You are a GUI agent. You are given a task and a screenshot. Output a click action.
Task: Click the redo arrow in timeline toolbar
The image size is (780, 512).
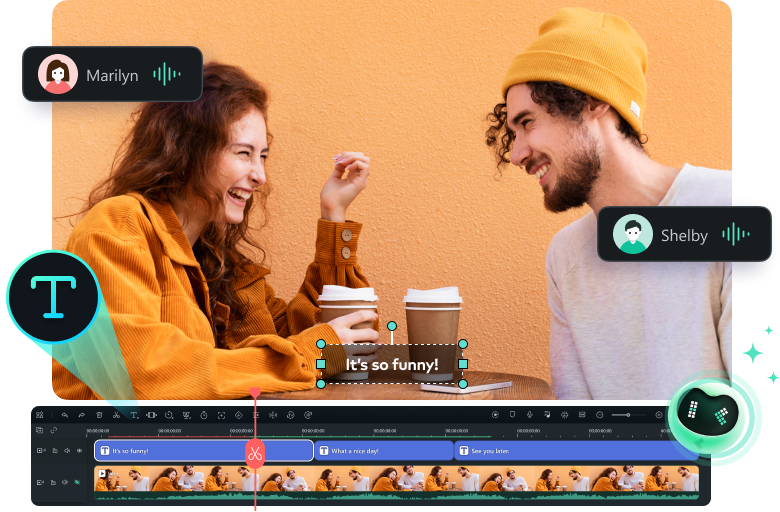pyautogui.click(x=81, y=414)
